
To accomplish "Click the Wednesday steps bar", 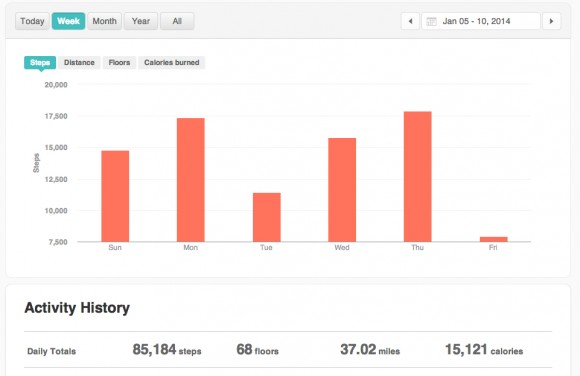I will pos(342,190).
